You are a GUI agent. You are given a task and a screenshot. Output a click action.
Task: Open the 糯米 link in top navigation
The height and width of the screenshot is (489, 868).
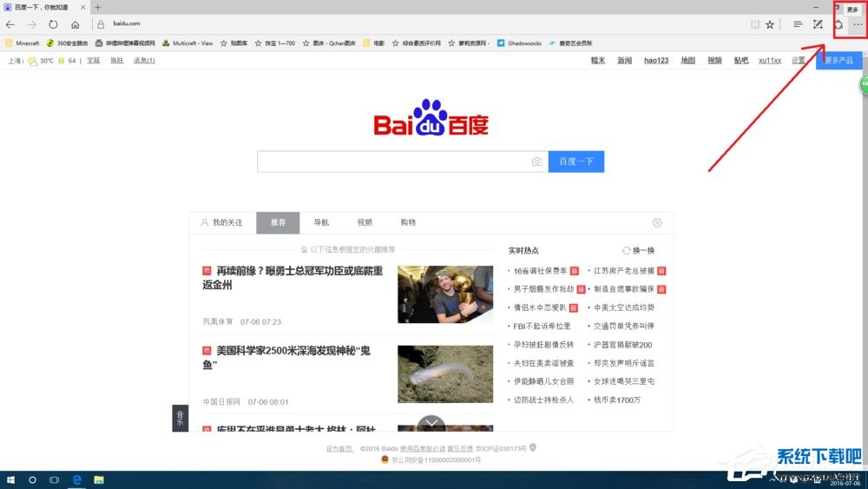[x=598, y=60]
